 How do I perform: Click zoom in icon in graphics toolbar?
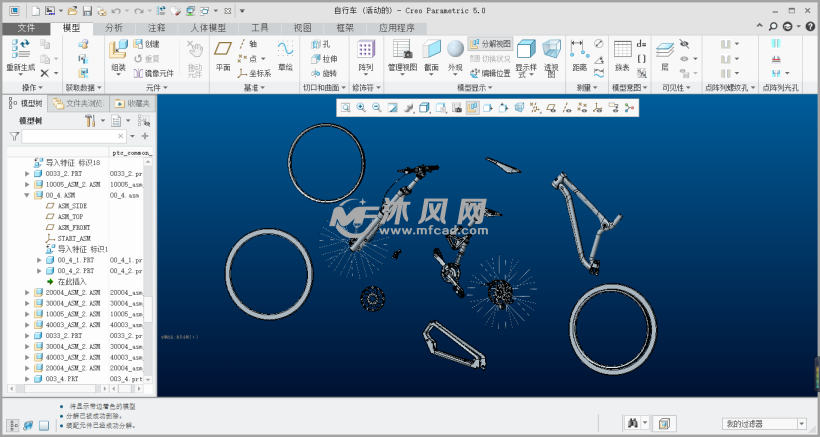coord(361,107)
